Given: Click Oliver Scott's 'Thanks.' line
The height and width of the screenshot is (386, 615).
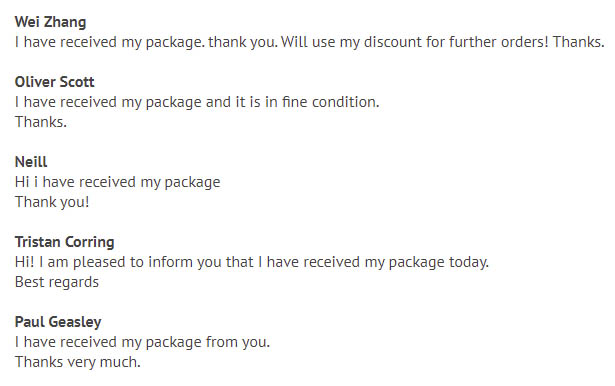Looking at the screenshot, I should point(41,122).
